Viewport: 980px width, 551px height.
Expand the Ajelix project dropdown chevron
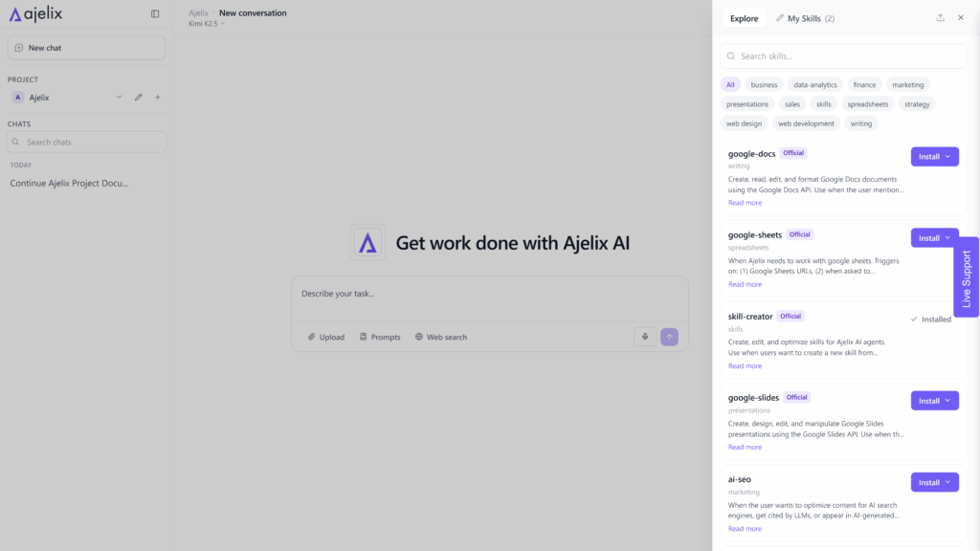(x=119, y=98)
